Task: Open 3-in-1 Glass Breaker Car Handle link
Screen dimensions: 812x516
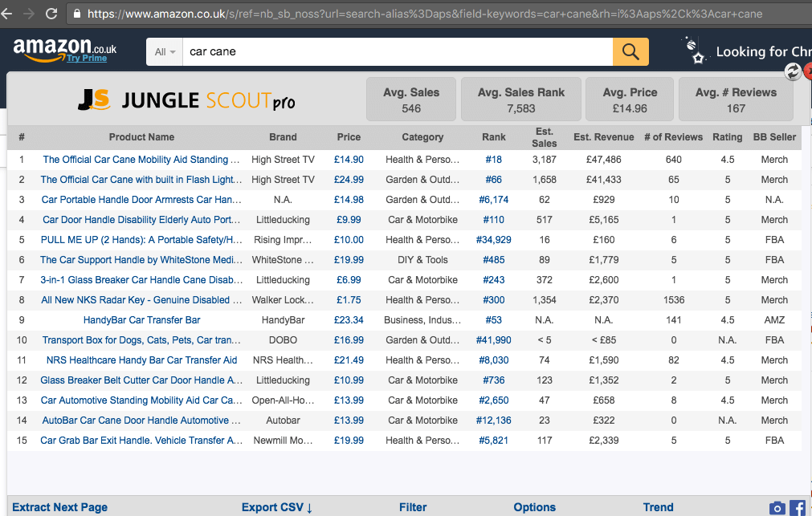Action: (x=141, y=280)
